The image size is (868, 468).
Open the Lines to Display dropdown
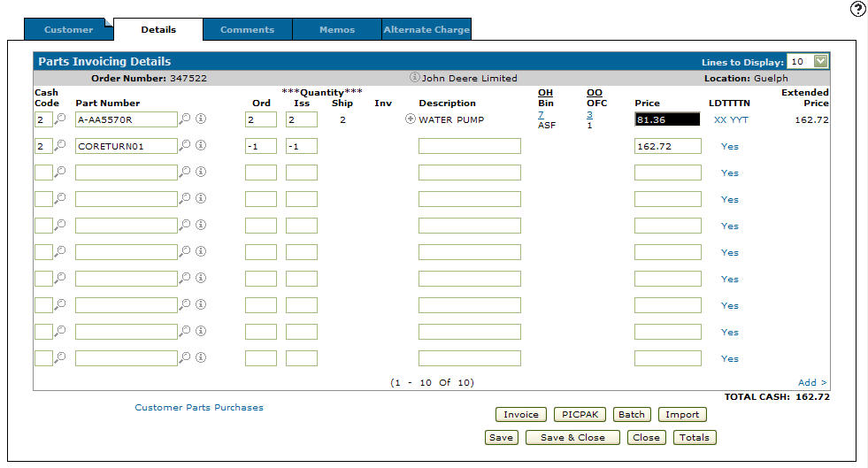pos(820,62)
